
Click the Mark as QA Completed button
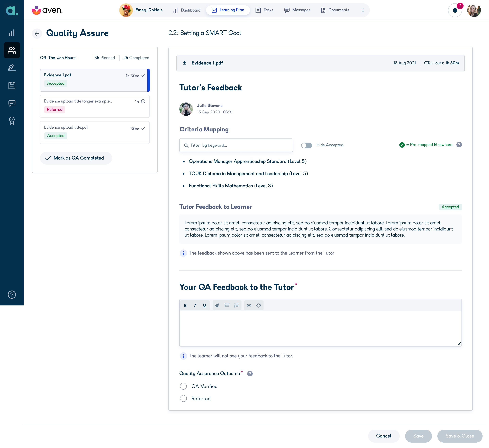pyautogui.click(x=76, y=158)
